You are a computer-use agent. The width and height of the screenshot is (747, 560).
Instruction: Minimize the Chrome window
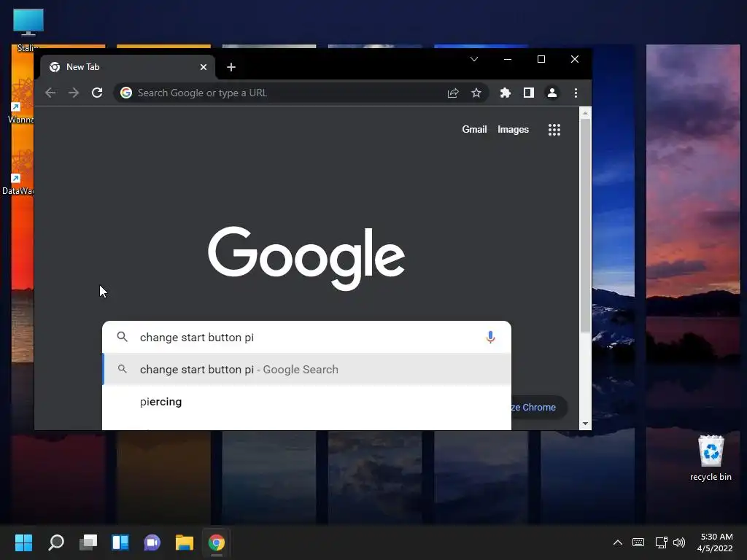(x=508, y=59)
